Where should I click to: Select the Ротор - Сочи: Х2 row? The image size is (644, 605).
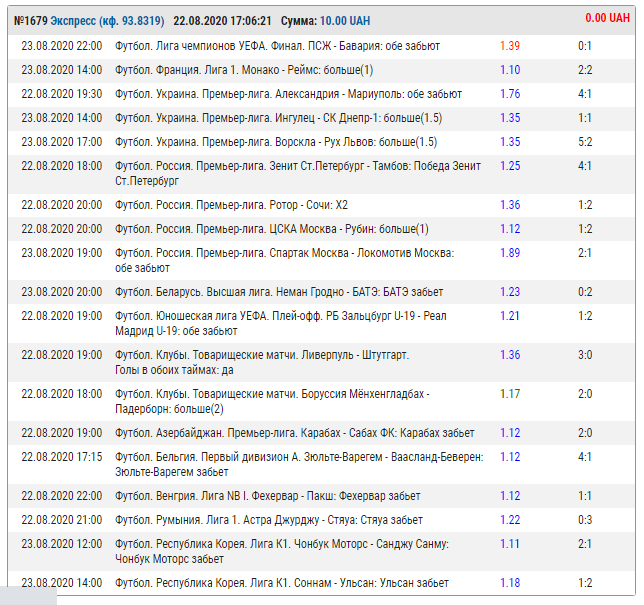pos(321,205)
